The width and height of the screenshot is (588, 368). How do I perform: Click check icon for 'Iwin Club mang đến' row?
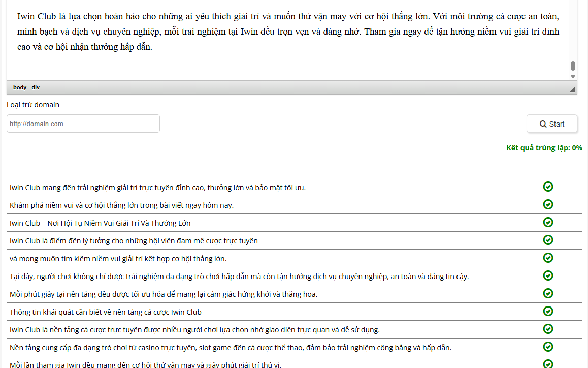coord(548,187)
